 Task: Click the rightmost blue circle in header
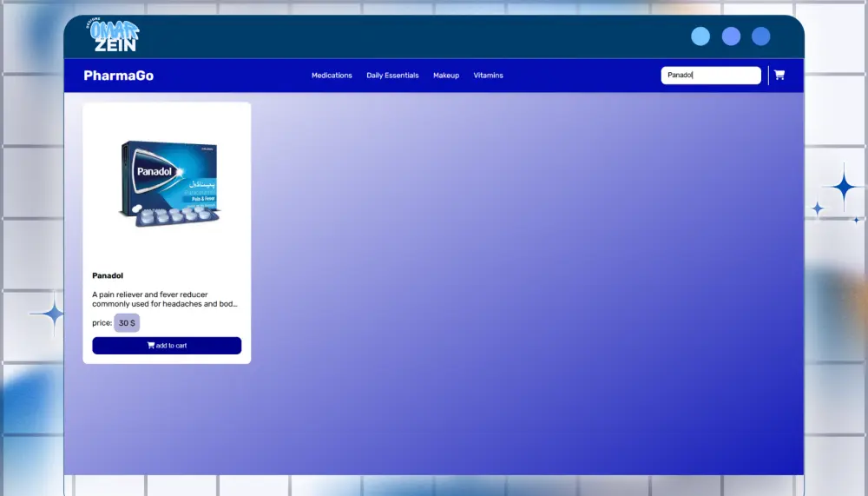[760, 36]
